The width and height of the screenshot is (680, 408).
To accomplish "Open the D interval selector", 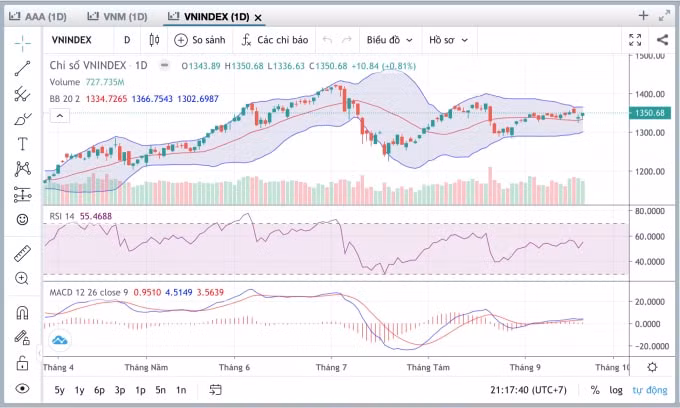I will pyautogui.click(x=127, y=40).
